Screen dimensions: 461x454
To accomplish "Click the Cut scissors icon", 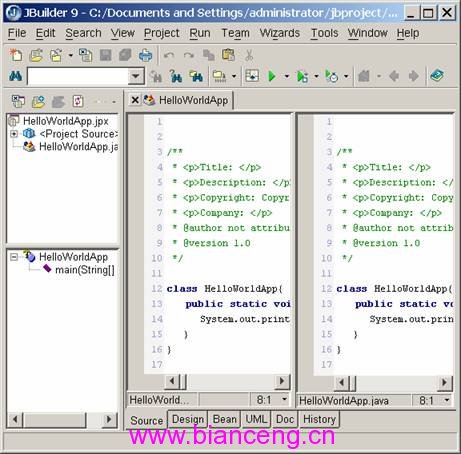I will tap(249, 55).
